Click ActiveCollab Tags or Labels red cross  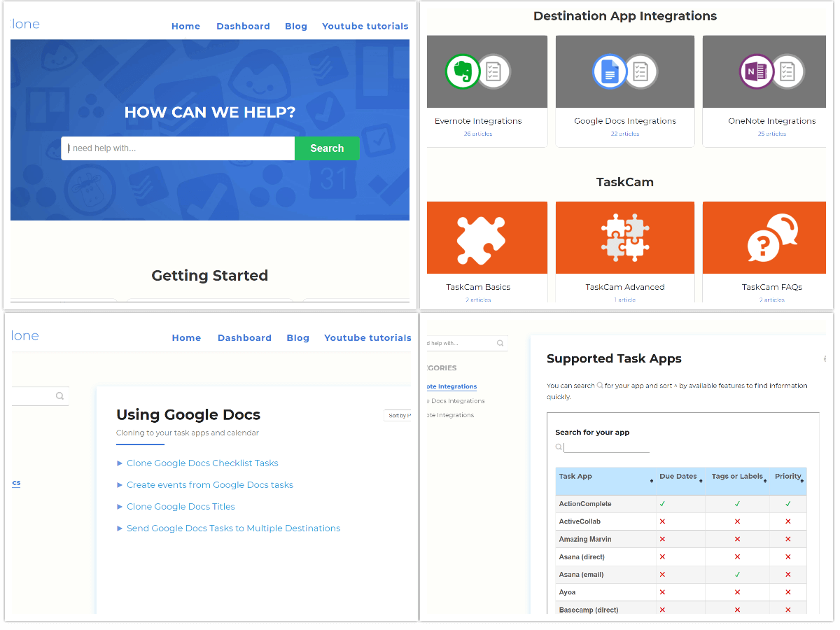(737, 521)
